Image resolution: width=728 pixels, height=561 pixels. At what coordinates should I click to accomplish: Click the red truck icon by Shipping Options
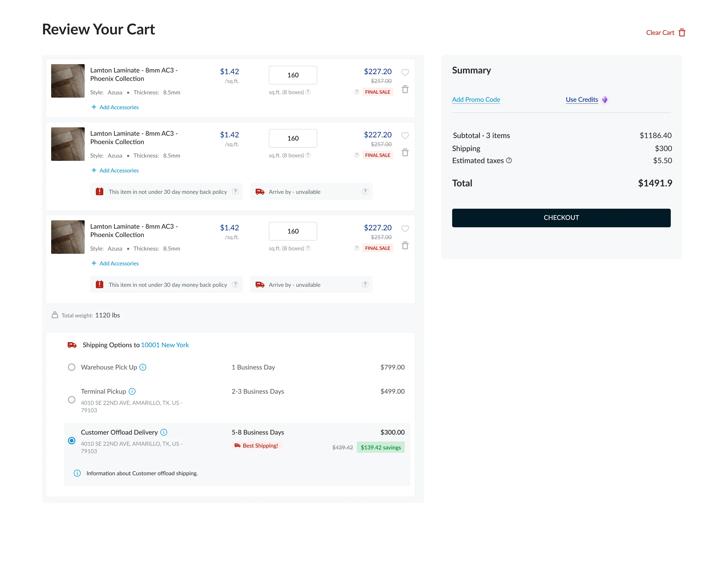(72, 345)
